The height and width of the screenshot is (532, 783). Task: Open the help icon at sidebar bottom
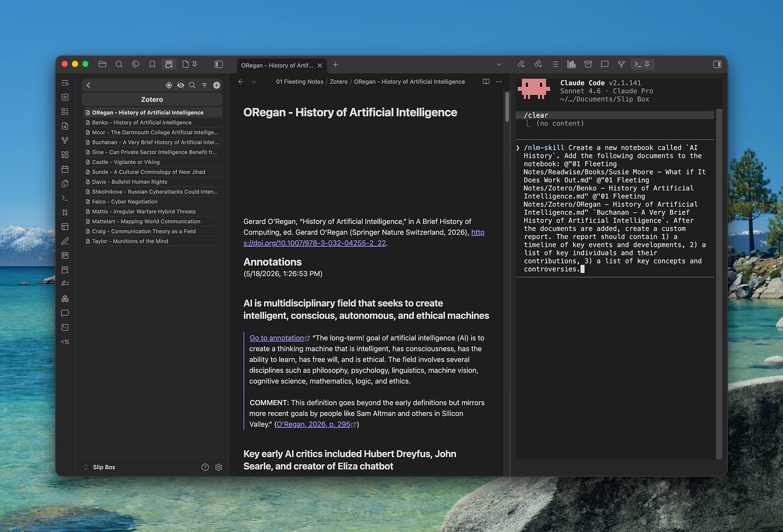click(x=205, y=467)
